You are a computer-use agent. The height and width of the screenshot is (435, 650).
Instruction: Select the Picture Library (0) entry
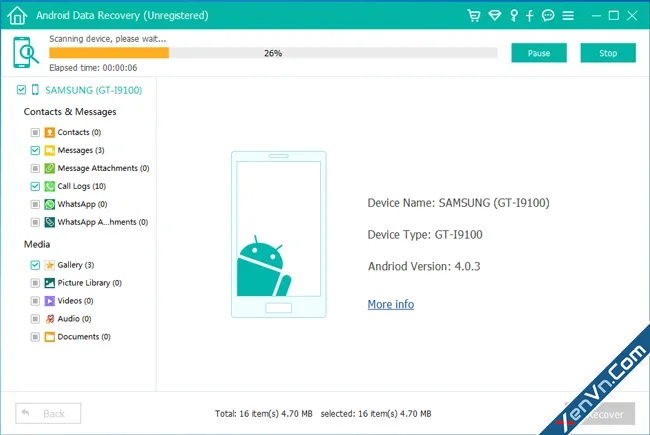coord(90,283)
